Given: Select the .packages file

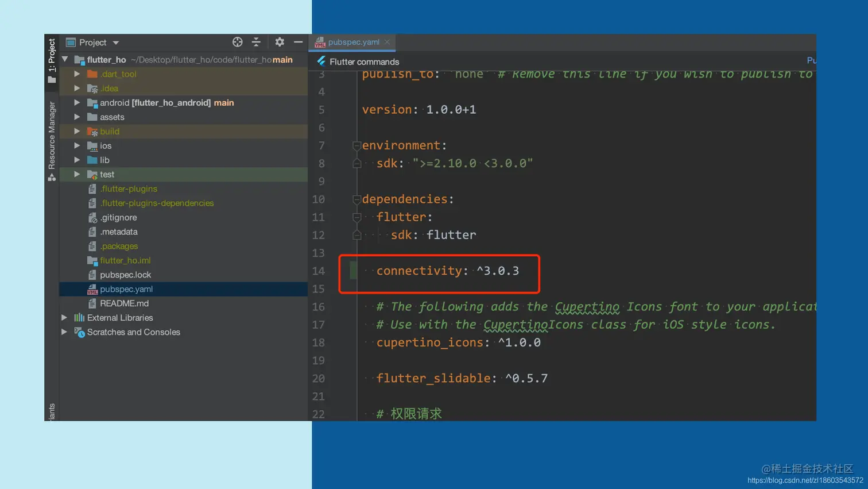Looking at the screenshot, I should (118, 246).
